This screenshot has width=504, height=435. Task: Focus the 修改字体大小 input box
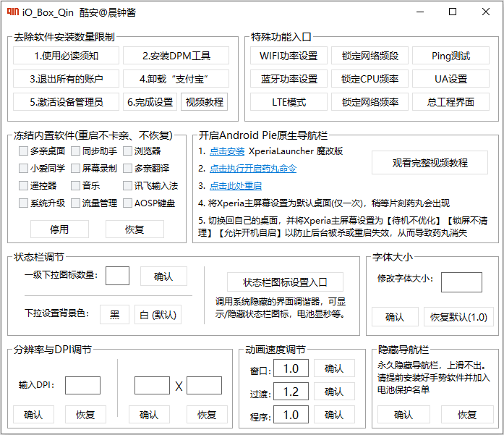coord(461,282)
